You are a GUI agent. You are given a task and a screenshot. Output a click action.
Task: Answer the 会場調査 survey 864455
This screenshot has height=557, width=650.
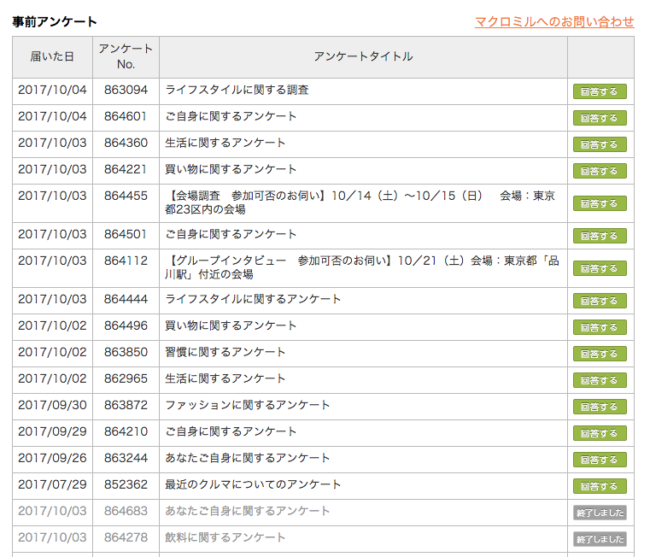tap(599, 203)
